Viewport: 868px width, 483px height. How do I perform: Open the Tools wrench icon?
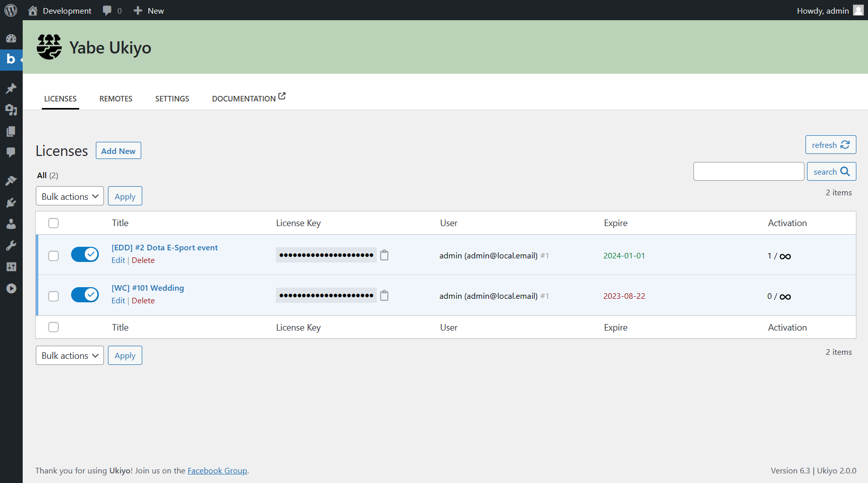coord(11,246)
